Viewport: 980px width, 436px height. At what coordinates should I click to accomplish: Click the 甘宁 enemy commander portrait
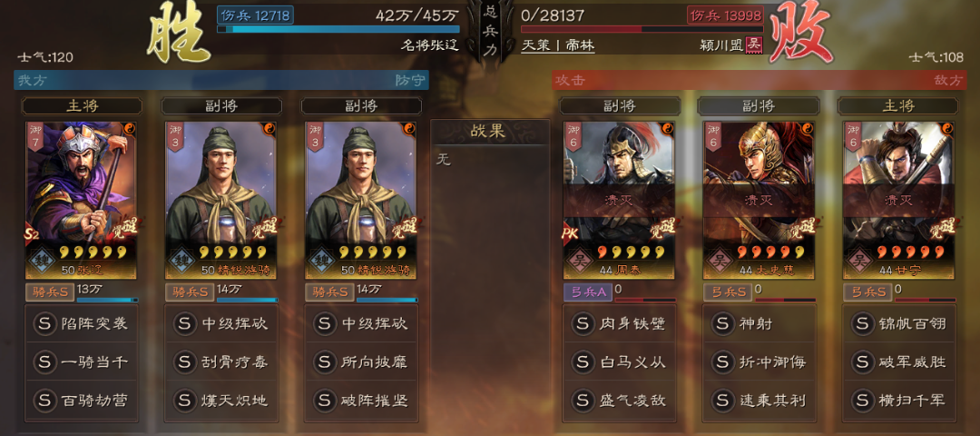(x=898, y=200)
